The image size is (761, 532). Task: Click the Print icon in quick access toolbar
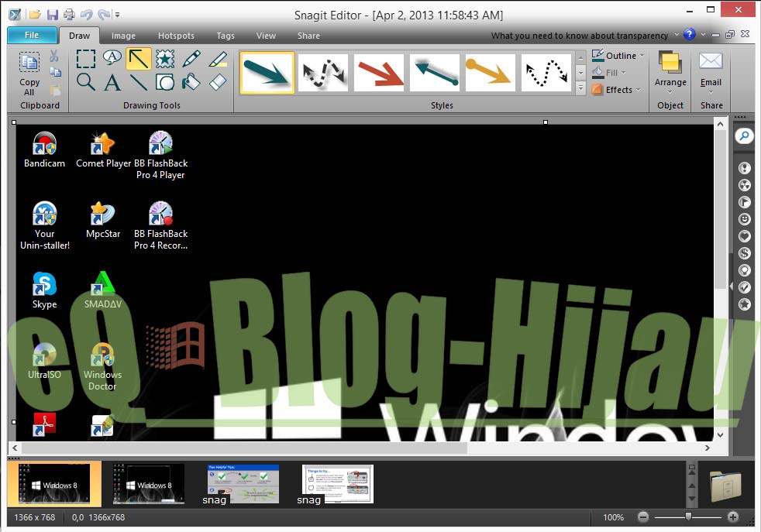[x=70, y=15]
